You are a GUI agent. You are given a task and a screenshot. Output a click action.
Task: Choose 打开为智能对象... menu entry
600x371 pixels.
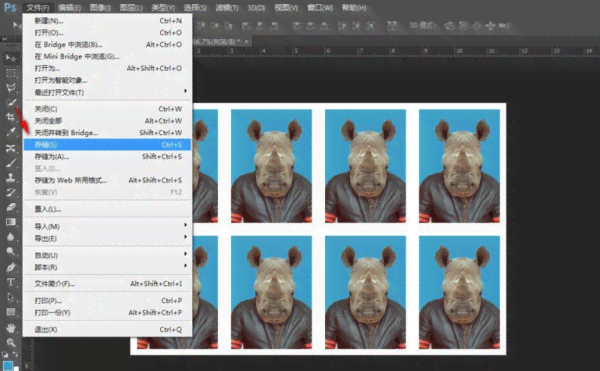[108, 80]
